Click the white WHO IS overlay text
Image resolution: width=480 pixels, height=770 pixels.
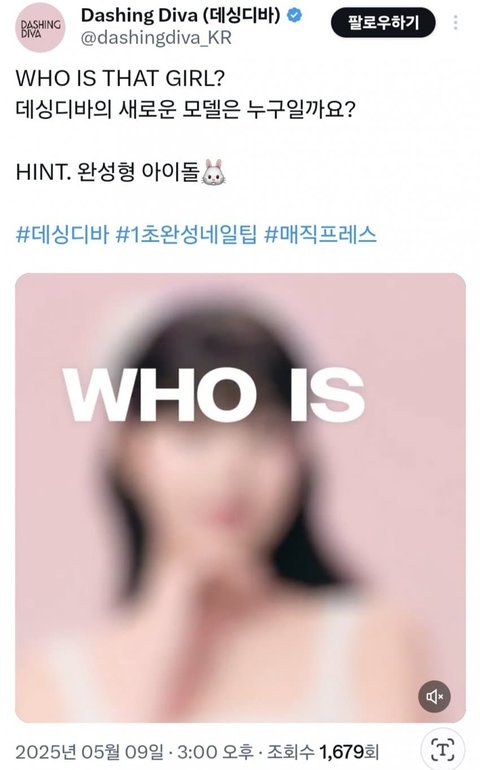tap(214, 395)
